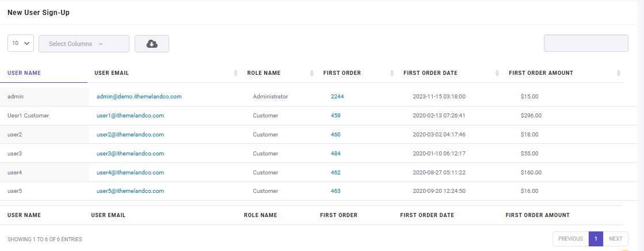
Task: Open user3@ithemelandco.com email link
Action: (x=130, y=153)
